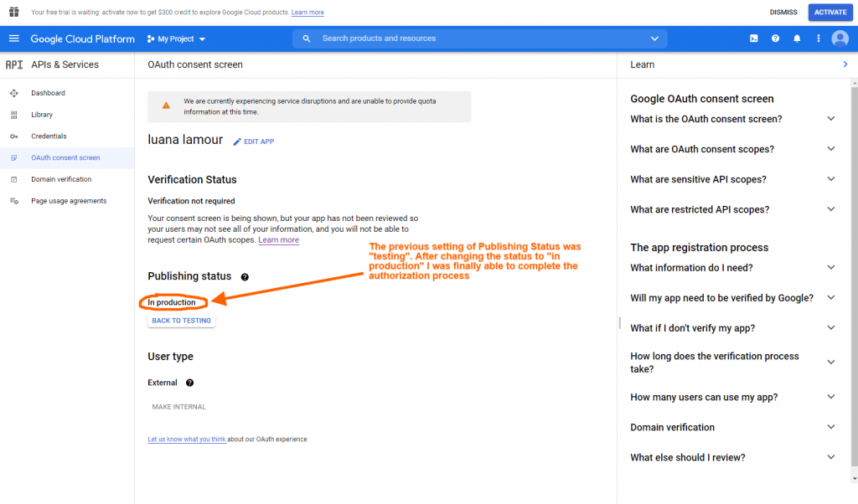Image resolution: width=858 pixels, height=504 pixels.
Task: Click the Domain verification checkbox icon
Action: [x=14, y=179]
